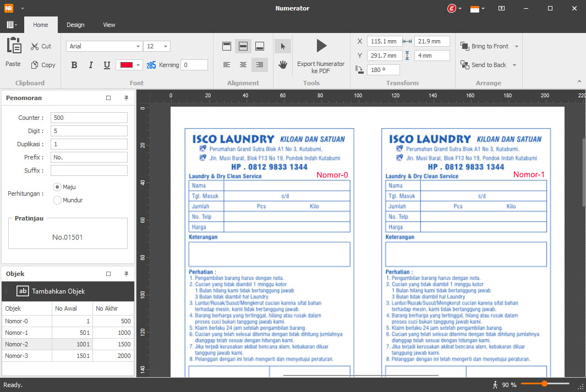The height and width of the screenshot is (392, 586).
Task: Align object to top edge
Action: point(227,46)
